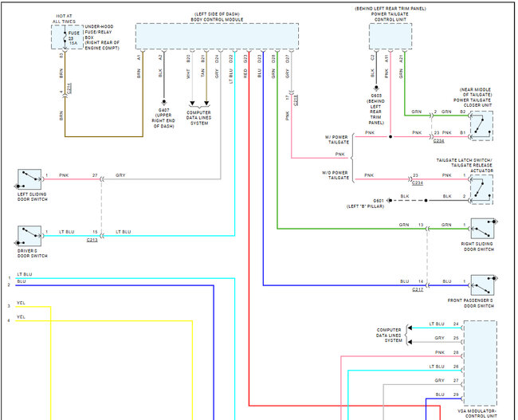Click the C214 connector label near fuse

[69, 88]
